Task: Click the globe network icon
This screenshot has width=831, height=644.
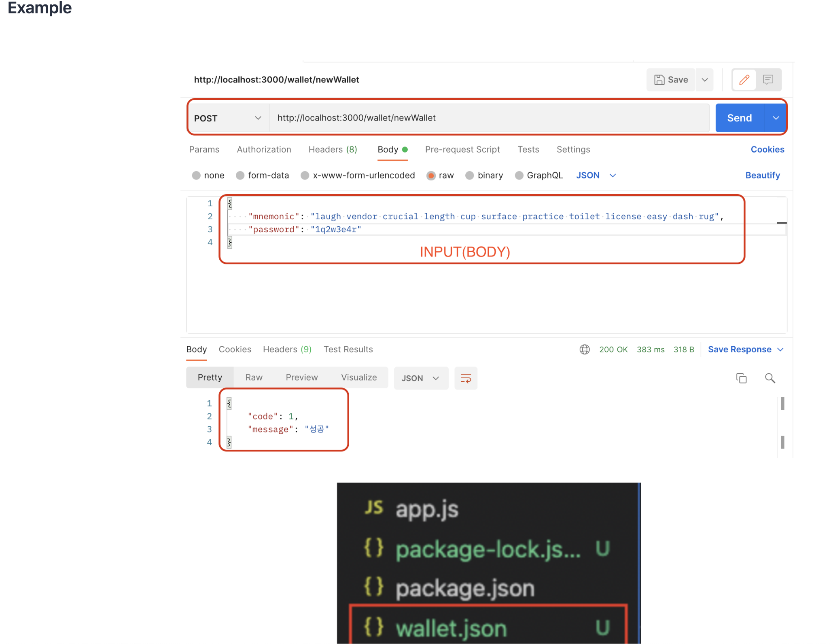Action: coord(585,350)
